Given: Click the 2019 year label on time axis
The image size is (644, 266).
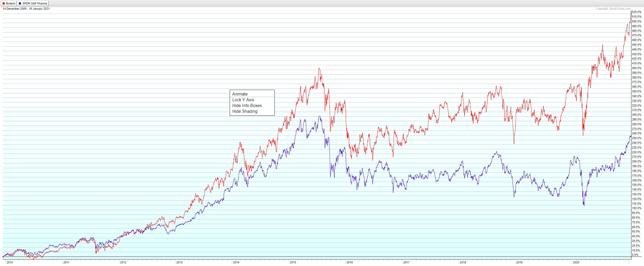Looking at the screenshot, I should (x=519, y=262).
